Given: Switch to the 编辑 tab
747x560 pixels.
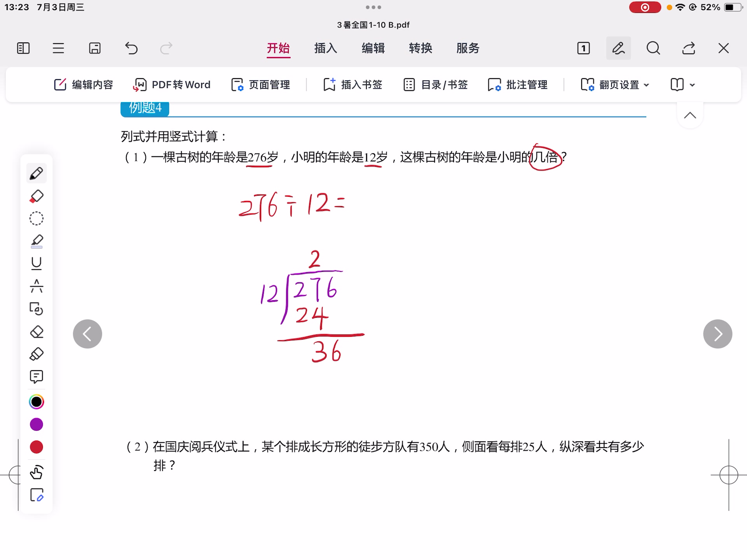Looking at the screenshot, I should tap(373, 48).
